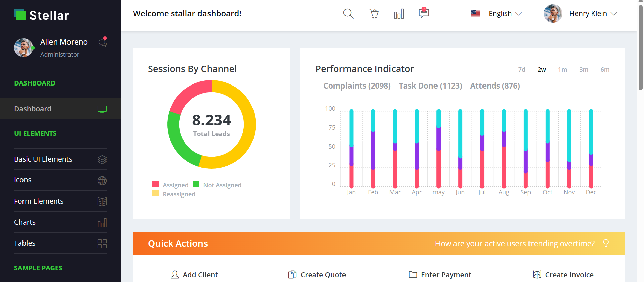Toggle the Assigned legend item
The image size is (644, 282).
171,185
